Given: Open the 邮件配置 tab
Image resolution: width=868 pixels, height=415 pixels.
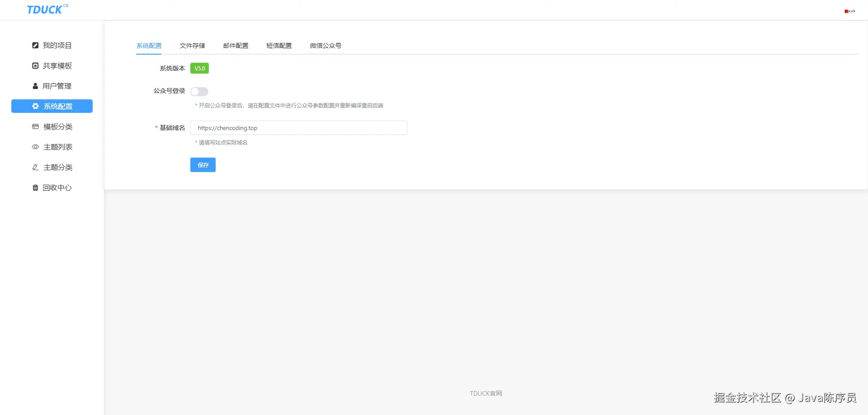Looking at the screenshot, I should [x=236, y=46].
